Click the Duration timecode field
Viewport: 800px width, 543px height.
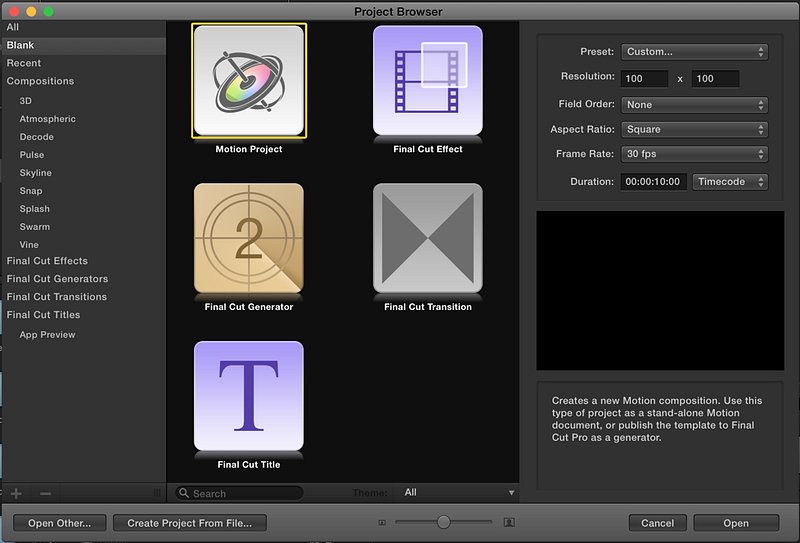pyautogui.click(x=654, y=182)
